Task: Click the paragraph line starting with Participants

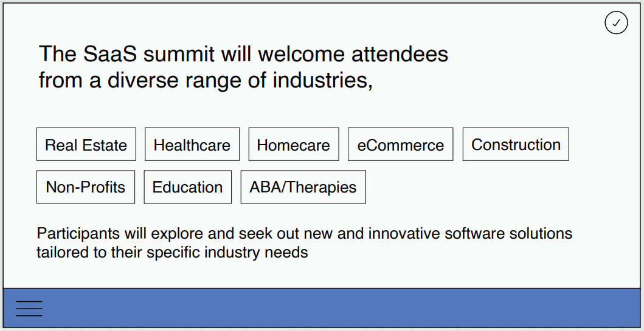Action: pos(304,233)
